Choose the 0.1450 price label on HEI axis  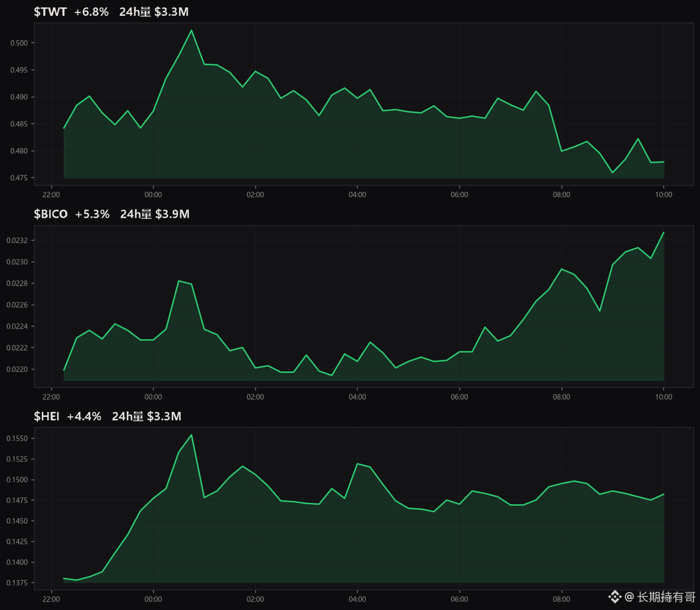(x=17, y=521)
